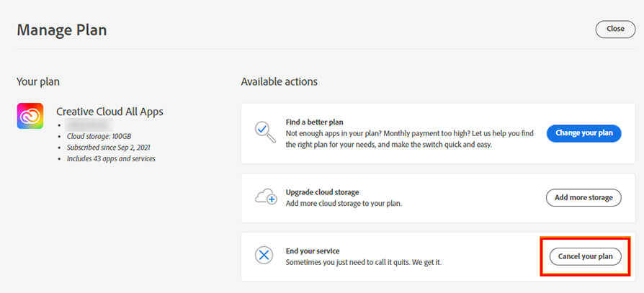Screen dimensions: 644x293
Task: Click the cloud with plus icon
Action: 264,197
